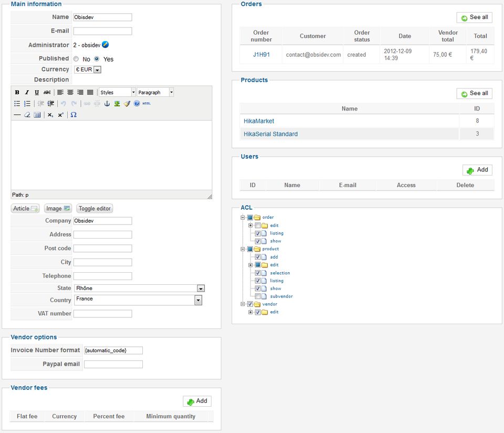Align text right in the editor
Viewport: 504px width, 433px height.
coord(80,92)
